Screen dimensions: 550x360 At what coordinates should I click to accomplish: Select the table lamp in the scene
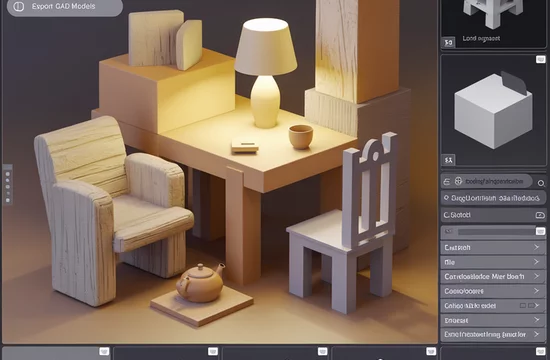coord(266,73)
